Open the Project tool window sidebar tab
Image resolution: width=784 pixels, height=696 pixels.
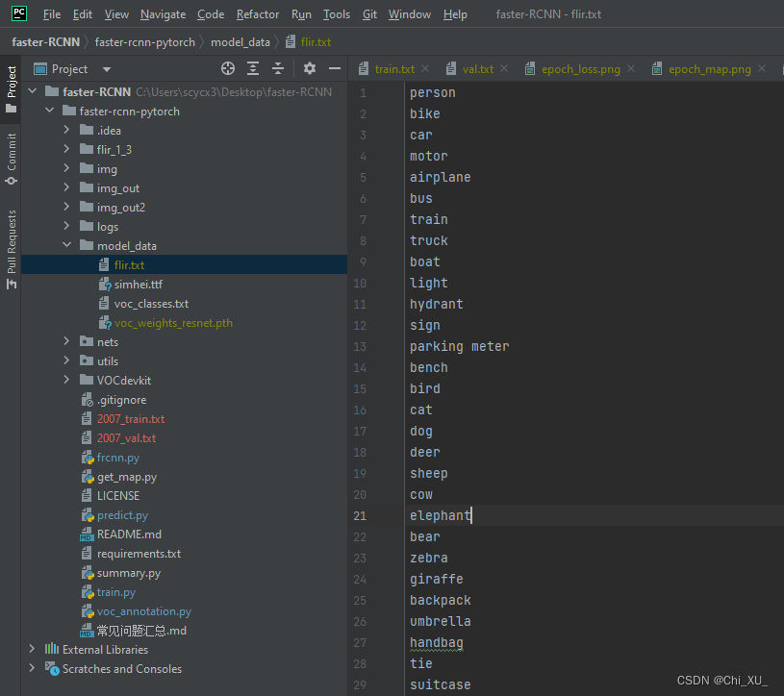tap(11, 89)
